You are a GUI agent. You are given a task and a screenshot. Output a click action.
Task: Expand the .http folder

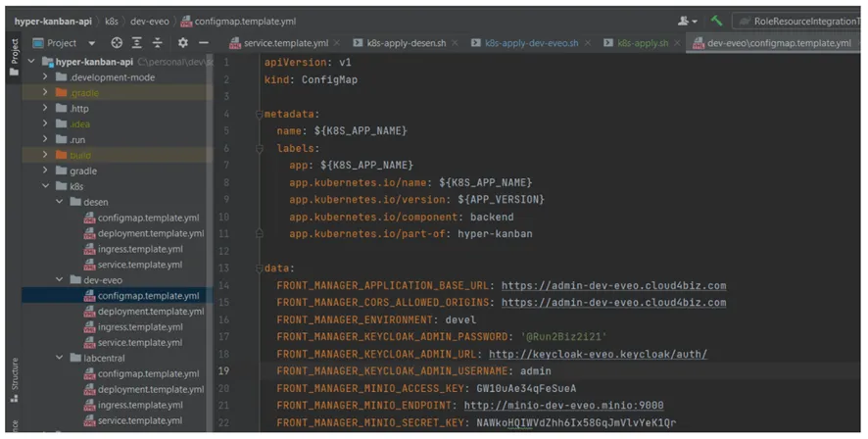(x=45, y=108)
